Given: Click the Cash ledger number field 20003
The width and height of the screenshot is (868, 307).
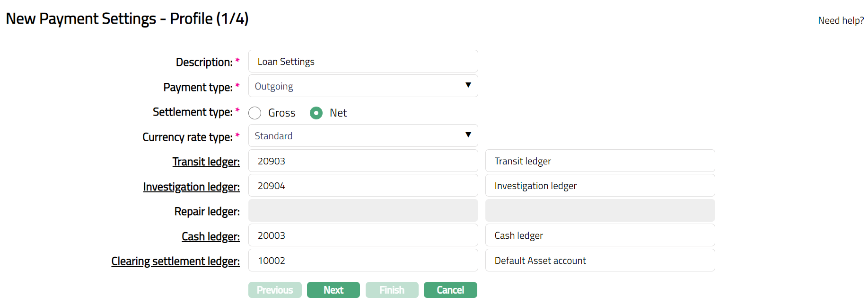Looking at the screenshot, I should (x=363, y=235).
